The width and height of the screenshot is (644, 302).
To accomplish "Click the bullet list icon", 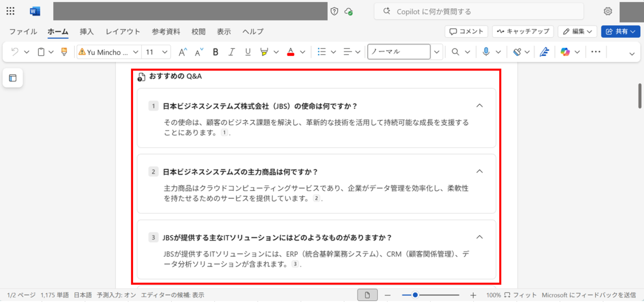I will (x=322, y=52).
